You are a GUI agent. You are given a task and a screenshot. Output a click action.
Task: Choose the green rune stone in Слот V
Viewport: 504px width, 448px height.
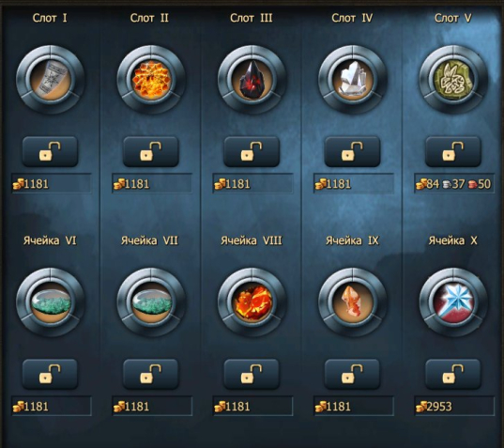[453, 80]
